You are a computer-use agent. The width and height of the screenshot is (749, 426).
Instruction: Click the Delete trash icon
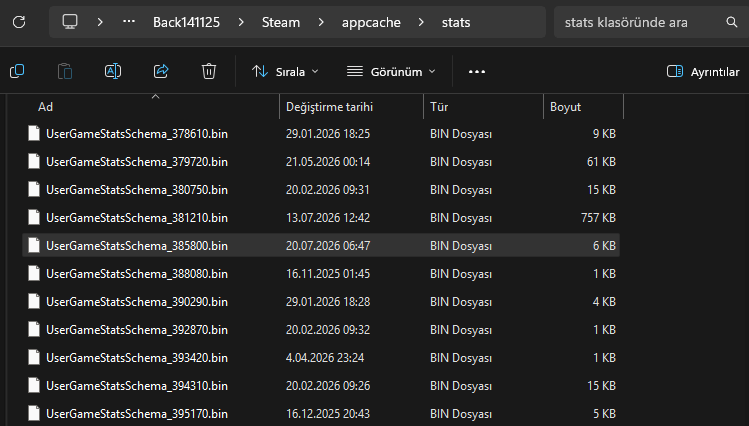pos(209,71)
